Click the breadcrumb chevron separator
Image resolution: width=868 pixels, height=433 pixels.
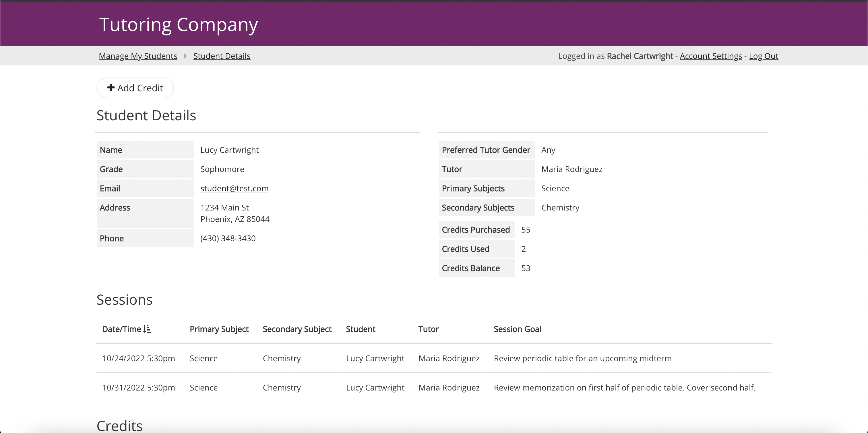click(x=185, y=56)
